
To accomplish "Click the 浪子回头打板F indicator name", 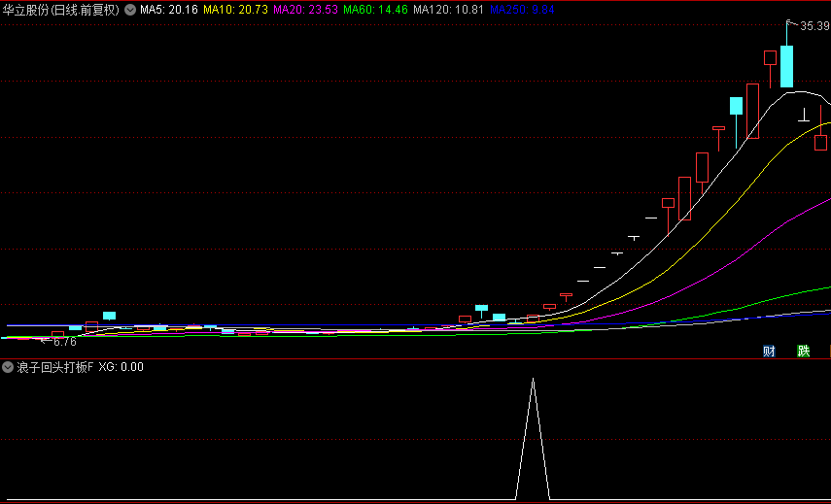I will pos(54,367).
